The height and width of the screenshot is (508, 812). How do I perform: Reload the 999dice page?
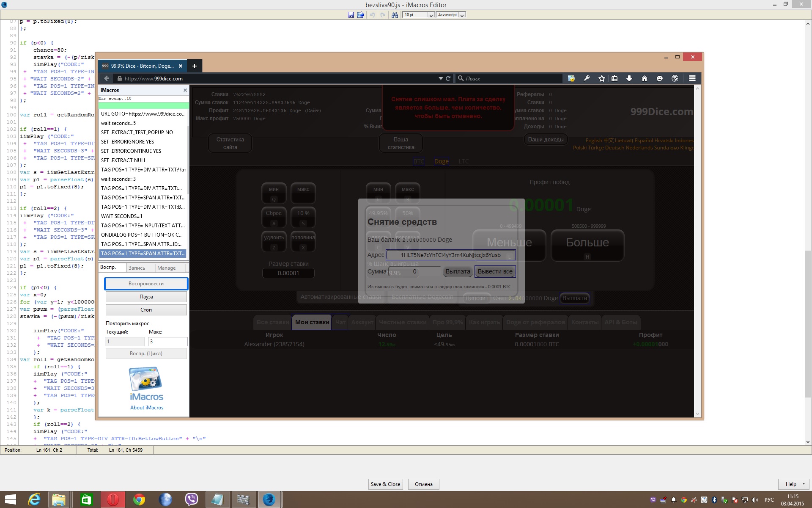tap(448, 78)
